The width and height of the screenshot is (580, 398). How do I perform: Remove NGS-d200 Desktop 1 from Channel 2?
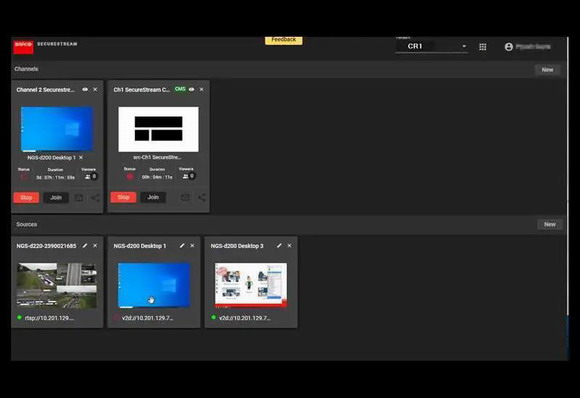click(x=81, y=158)
